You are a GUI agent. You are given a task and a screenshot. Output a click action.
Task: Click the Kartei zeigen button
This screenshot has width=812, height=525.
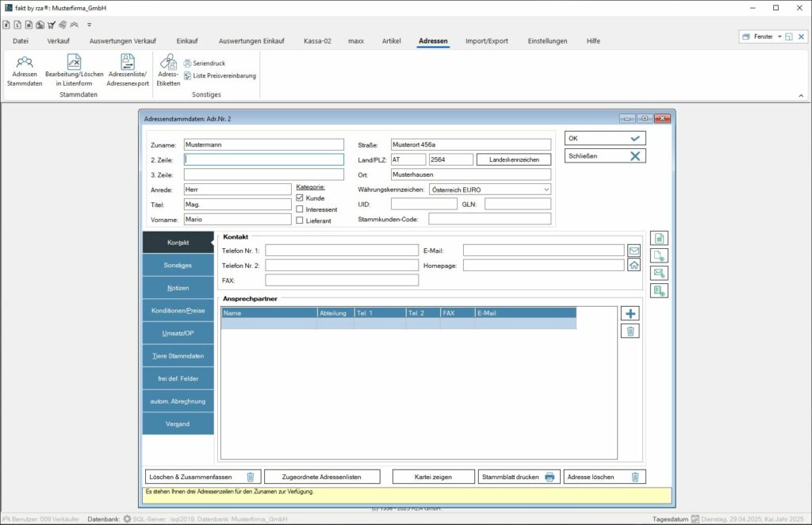coord(432,476)
